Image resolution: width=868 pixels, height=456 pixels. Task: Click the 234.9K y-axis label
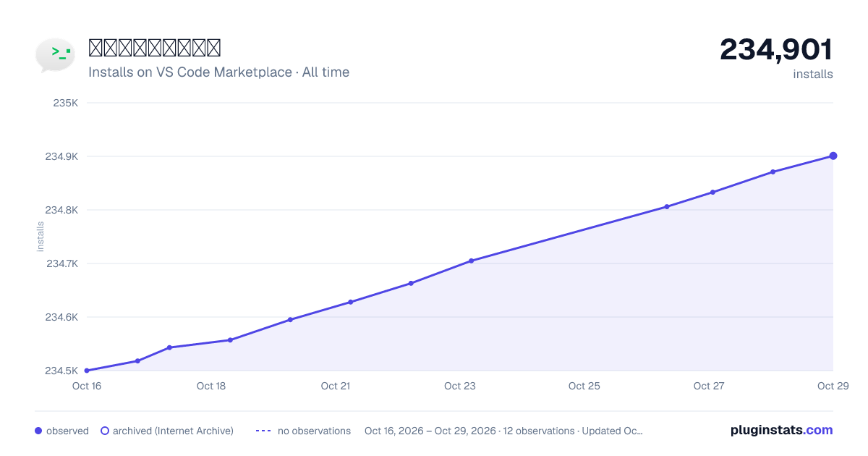[61, 156]
